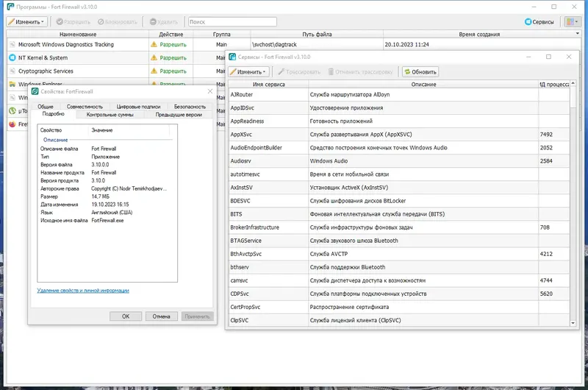
Task: Expand the column header arrow near Время создания
Action: [x=578, y=34]
